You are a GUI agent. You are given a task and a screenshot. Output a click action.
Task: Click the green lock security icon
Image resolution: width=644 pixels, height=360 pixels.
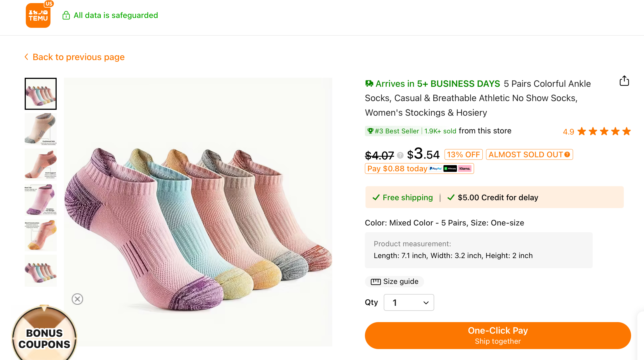[x=66, y=15]
